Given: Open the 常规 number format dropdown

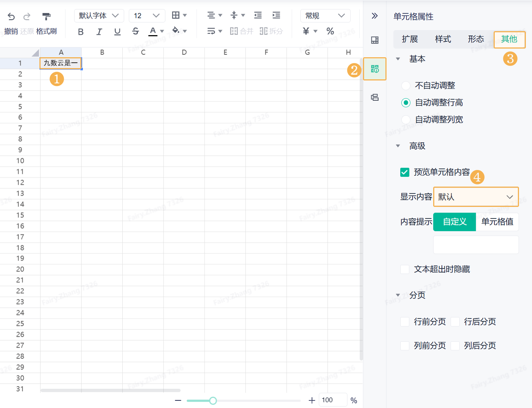Looking at the screenshot, I should click(325, 16).
